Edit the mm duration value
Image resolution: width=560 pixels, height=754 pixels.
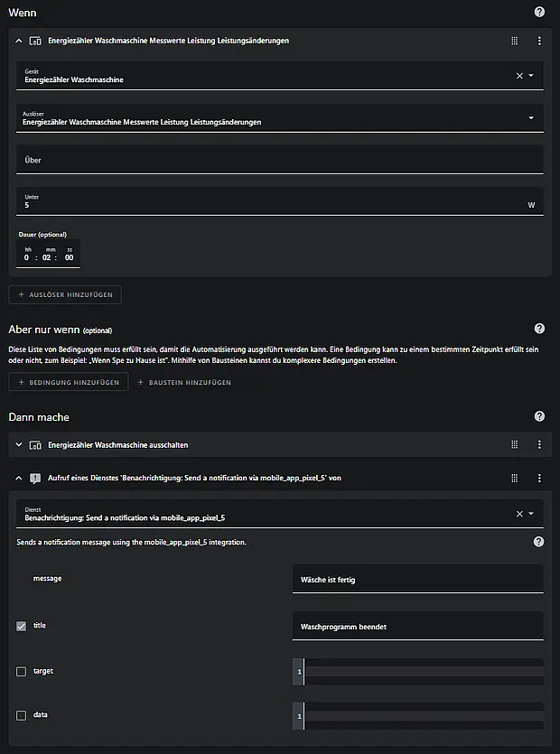[x=47, y=257]
